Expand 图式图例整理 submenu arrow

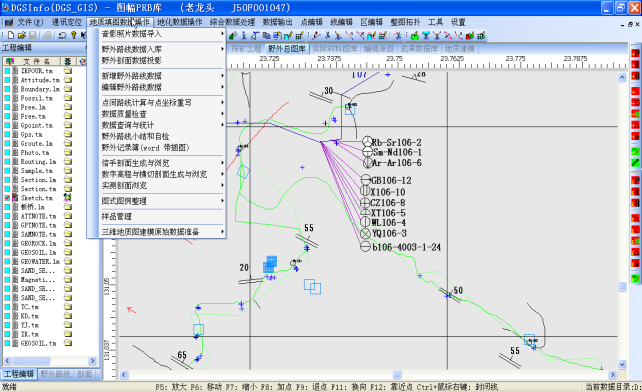coord(222,201)
